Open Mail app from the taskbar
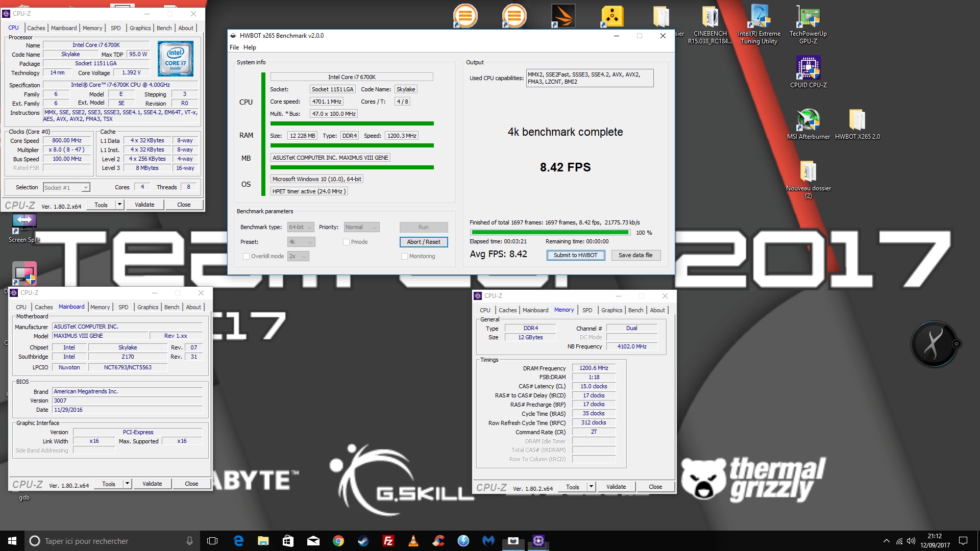This screenshot has height=551, width=980. (x=313, y=541)
